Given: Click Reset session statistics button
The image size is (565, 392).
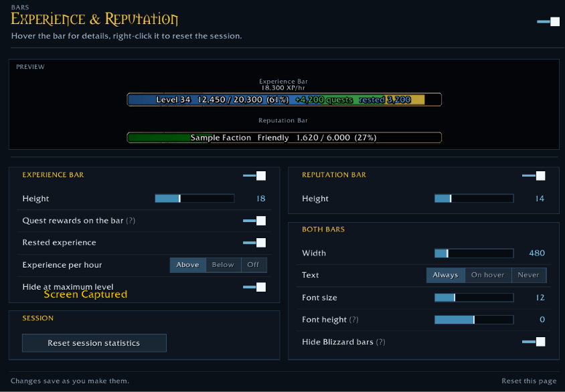Looking at the screenshot, I should [94, 343].
